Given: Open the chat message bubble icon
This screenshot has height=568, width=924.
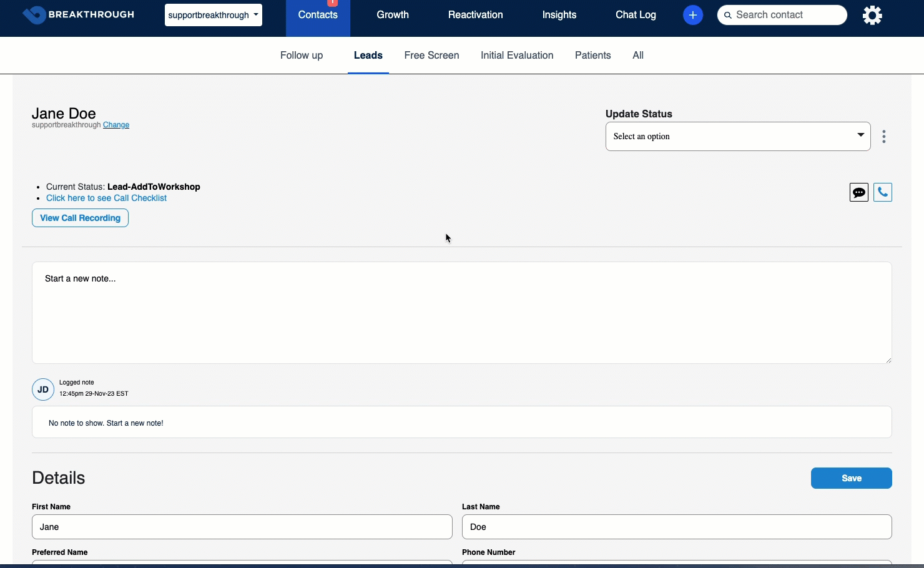Looking at the screenshot, I should coord(859,192).
